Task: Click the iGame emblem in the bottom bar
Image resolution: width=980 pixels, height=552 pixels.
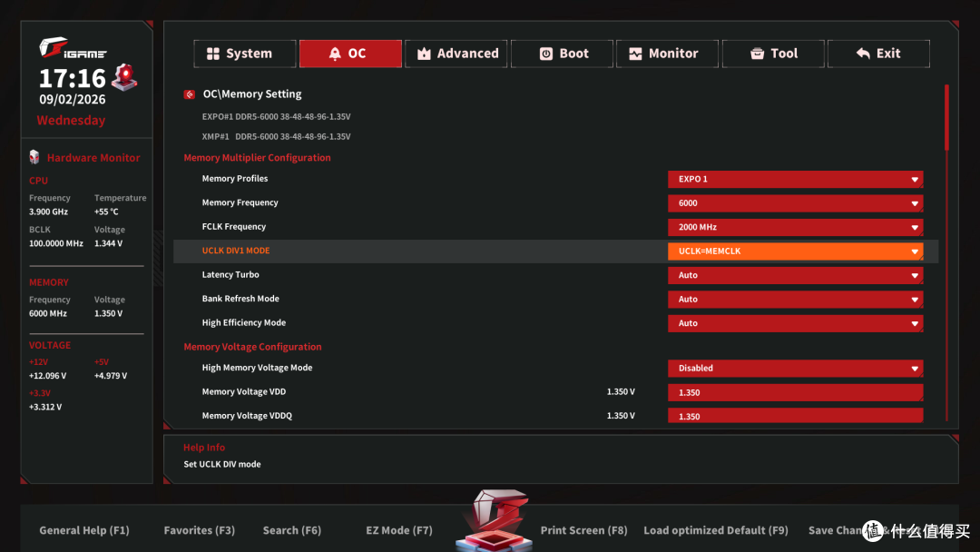Action: [x=495, y=520]
